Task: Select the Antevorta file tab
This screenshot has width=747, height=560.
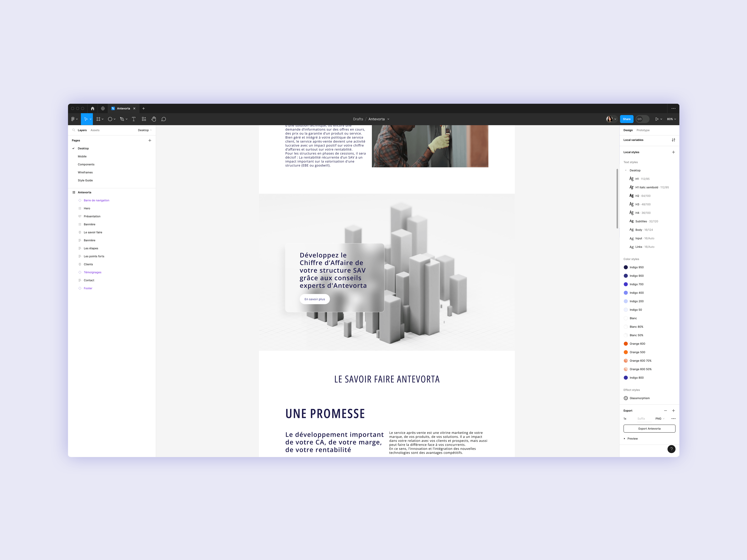Action: [124, 108]
